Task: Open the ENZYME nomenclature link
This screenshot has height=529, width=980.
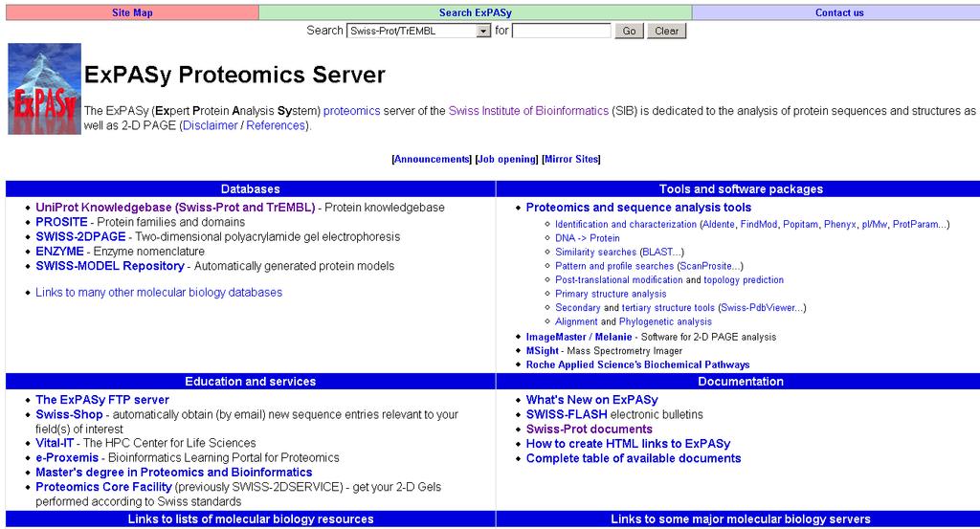Action: coord(59,251)
